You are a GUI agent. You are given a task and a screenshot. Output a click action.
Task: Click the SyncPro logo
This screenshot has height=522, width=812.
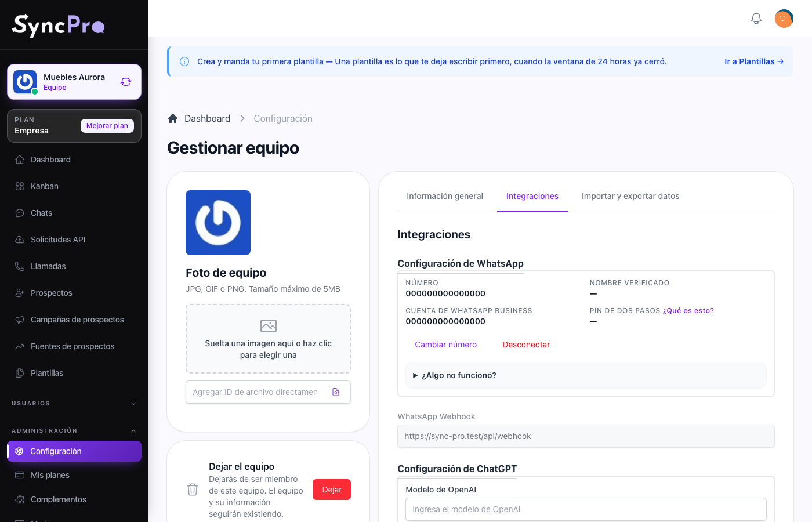58,25
